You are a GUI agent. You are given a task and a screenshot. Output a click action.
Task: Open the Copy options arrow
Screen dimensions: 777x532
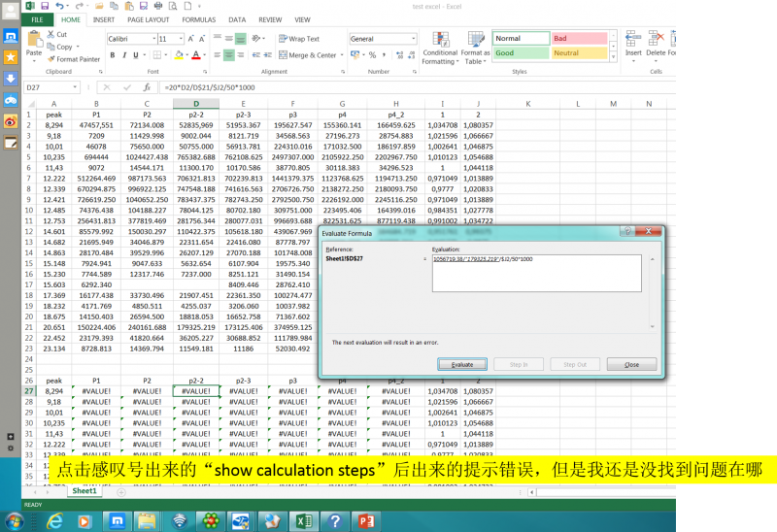tap(78, 47)
